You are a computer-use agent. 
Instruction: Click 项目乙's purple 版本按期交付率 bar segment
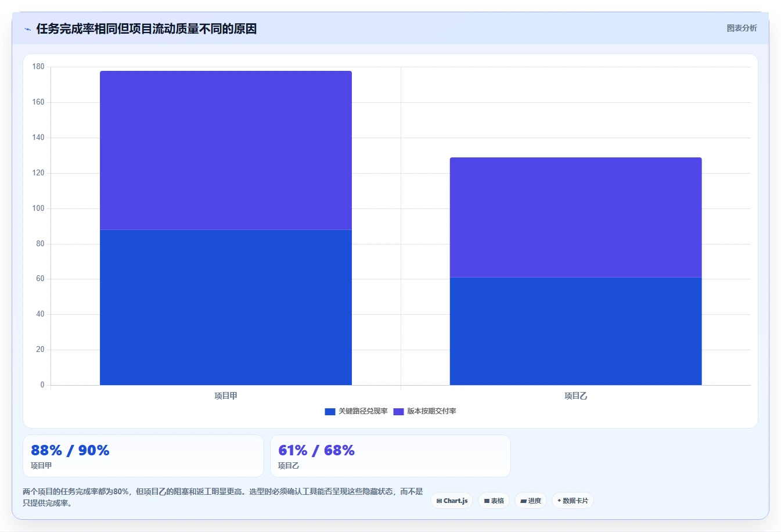pos(575,217)
